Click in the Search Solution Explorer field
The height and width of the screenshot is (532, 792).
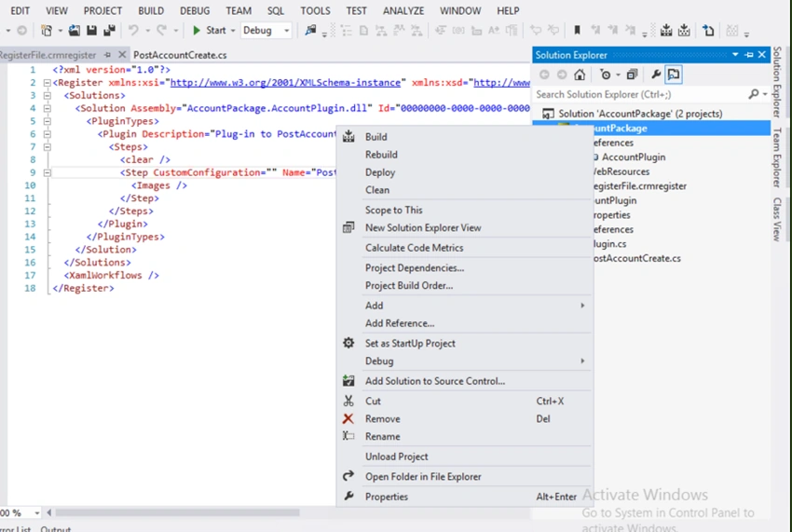tap(640, 94)
